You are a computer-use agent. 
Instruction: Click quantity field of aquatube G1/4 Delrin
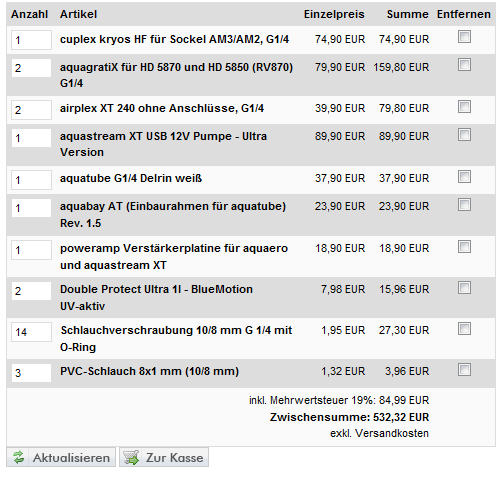click(x=31, y=180)
